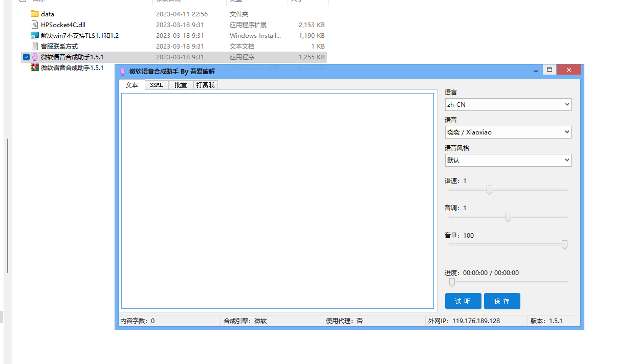
Task: Click the 语速 slider handle
Action: [x=489, y=190]
